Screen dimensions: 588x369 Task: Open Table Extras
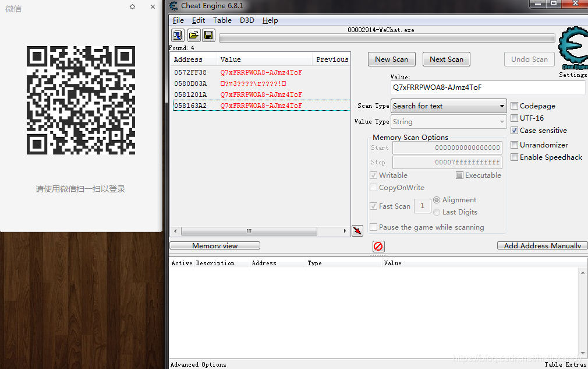(x=565, y=364)
